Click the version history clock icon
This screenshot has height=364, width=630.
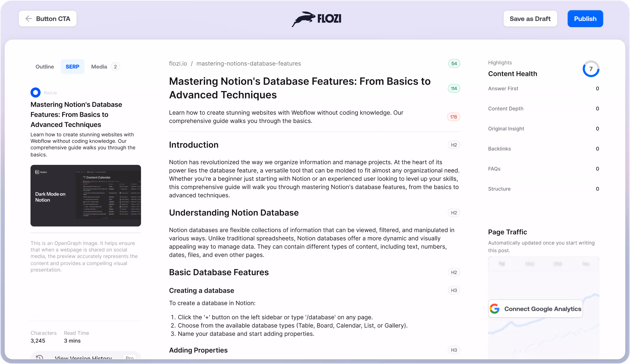click(x=40, y=357)
